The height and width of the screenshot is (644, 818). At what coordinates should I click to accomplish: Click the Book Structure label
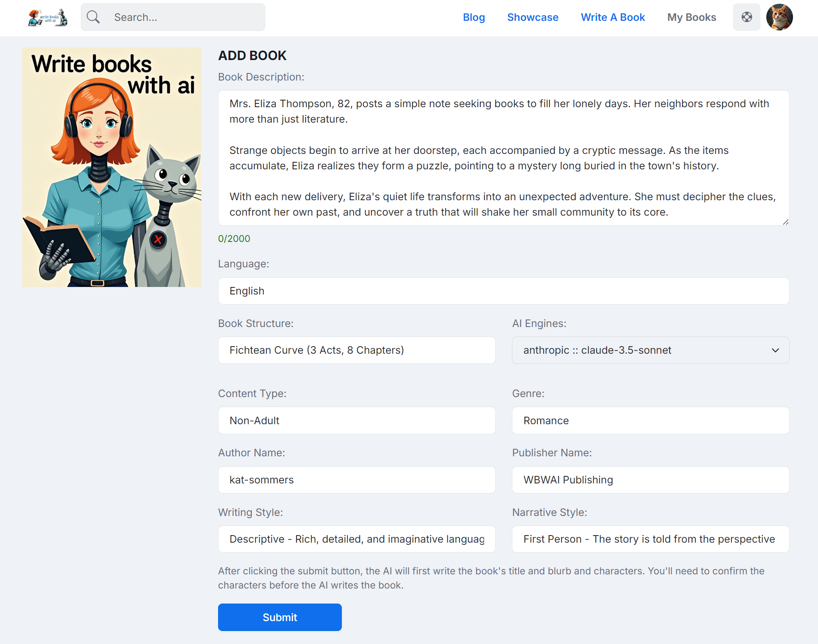pyautogui.click(x=256, y=323)
